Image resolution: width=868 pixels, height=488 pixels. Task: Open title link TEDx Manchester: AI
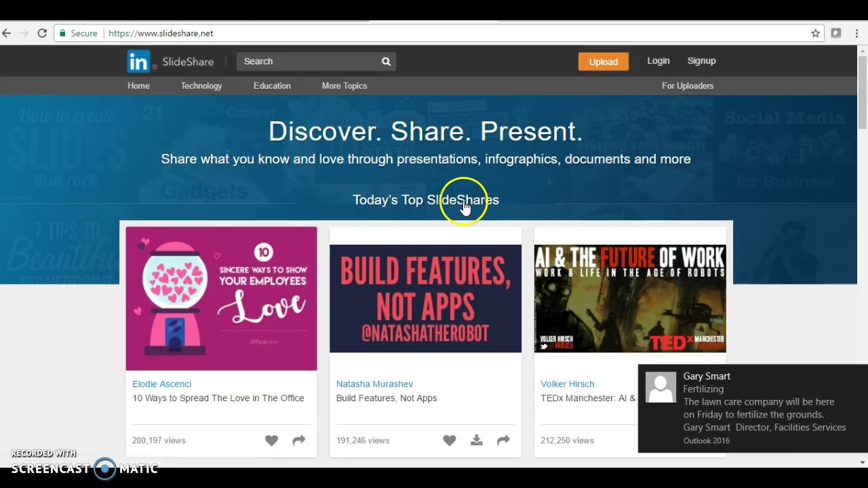point(588,398)
